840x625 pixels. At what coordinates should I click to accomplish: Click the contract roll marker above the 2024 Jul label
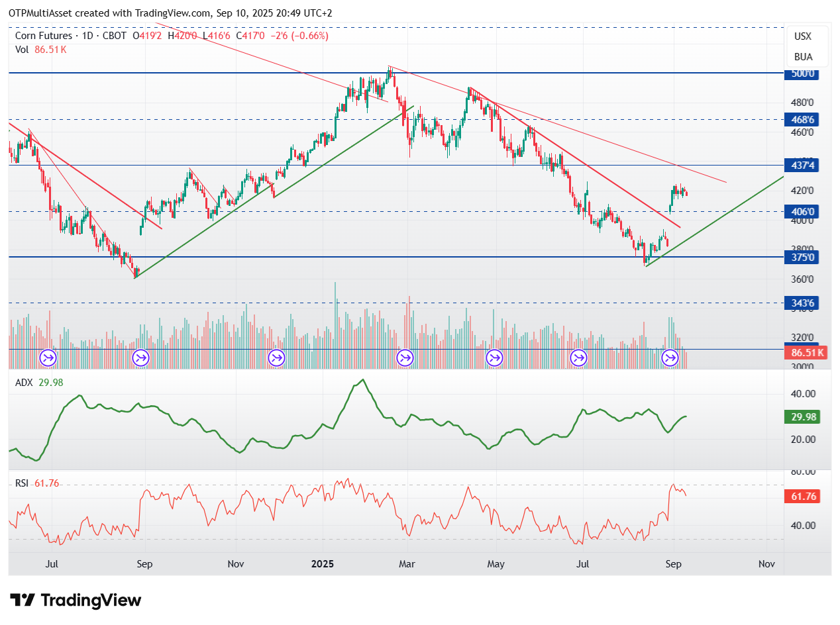[48, 358]
